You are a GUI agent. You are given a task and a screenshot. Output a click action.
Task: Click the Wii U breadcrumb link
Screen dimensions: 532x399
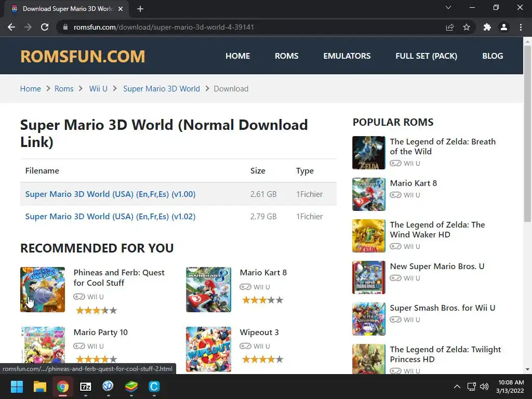98,88
